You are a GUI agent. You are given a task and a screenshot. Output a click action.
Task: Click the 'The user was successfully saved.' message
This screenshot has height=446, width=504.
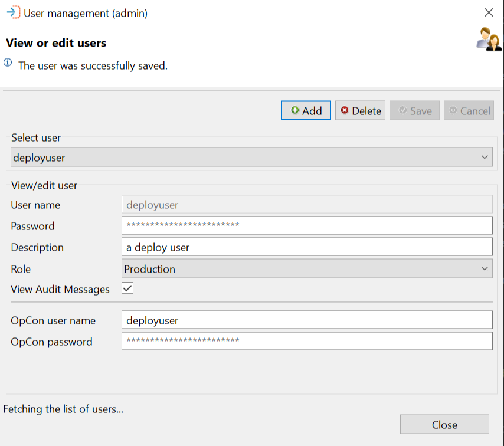coord(93,65)
